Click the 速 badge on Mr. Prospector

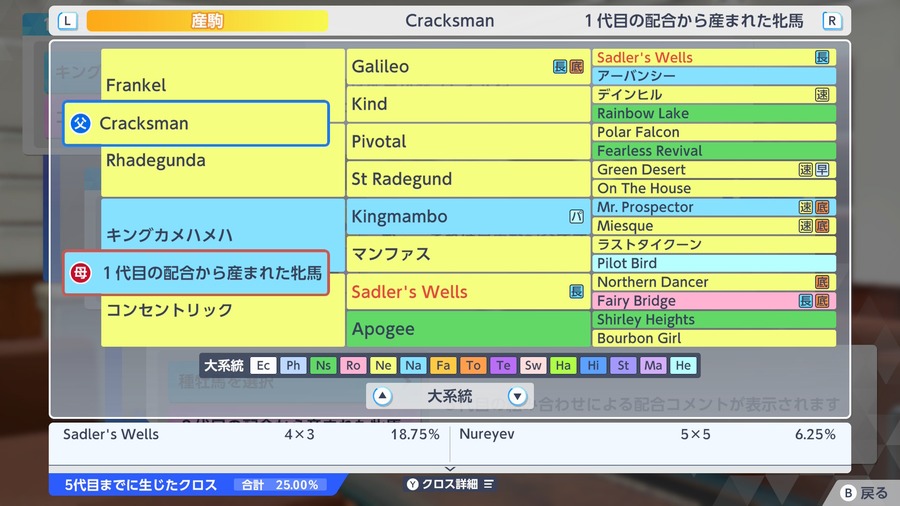click(x=806, y=207)
